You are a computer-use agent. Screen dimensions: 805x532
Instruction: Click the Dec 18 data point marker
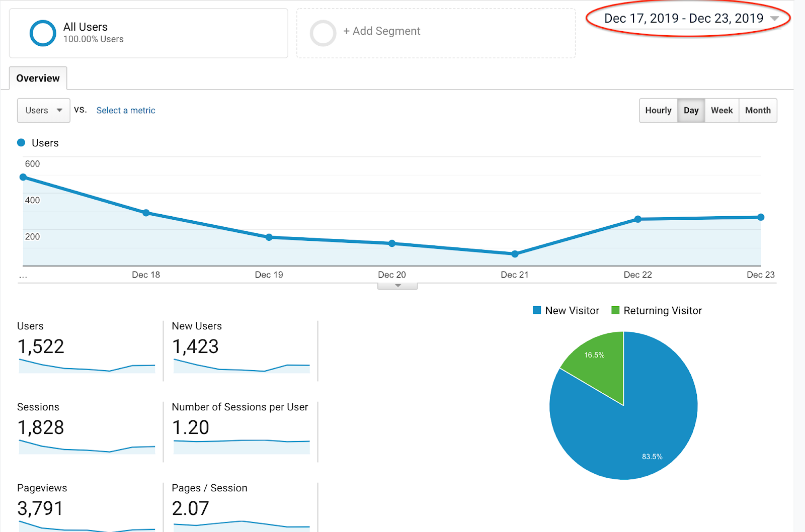tap(146, 213)
